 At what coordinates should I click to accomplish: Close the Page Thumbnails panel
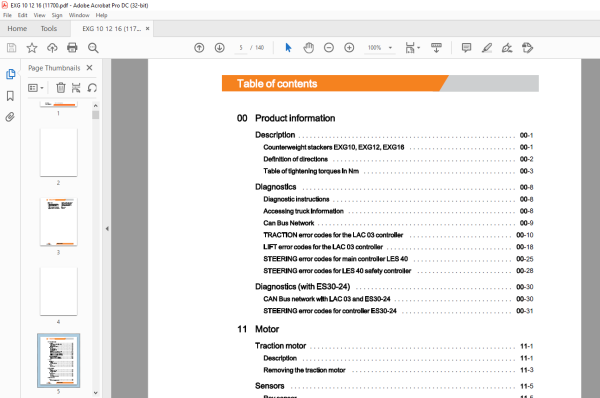pos(90,68)
